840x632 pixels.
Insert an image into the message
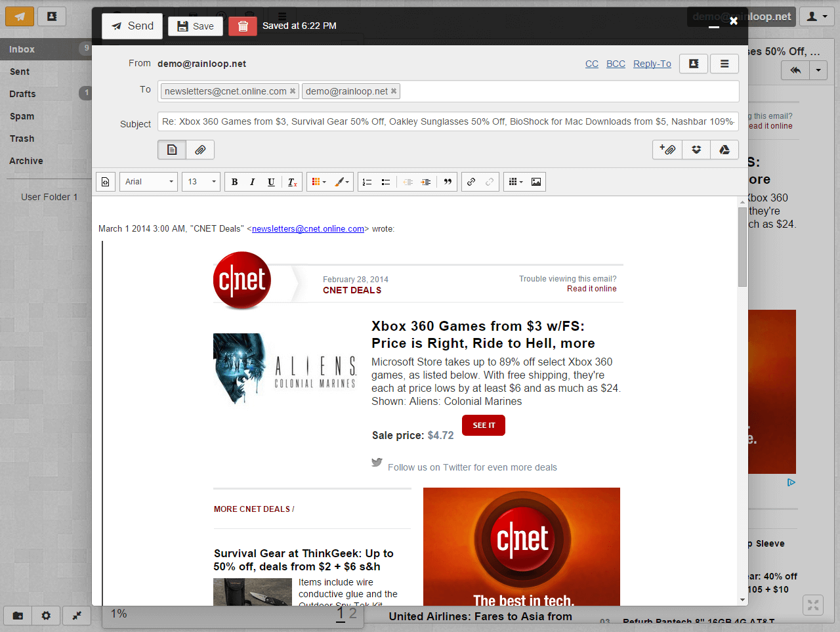tap(536, 182)
